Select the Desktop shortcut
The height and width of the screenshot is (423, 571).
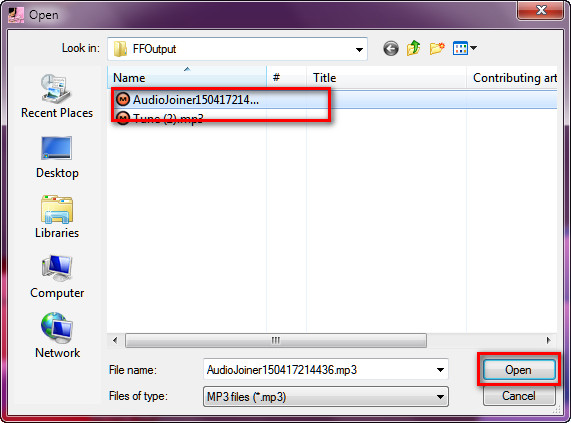pos(57,157)
